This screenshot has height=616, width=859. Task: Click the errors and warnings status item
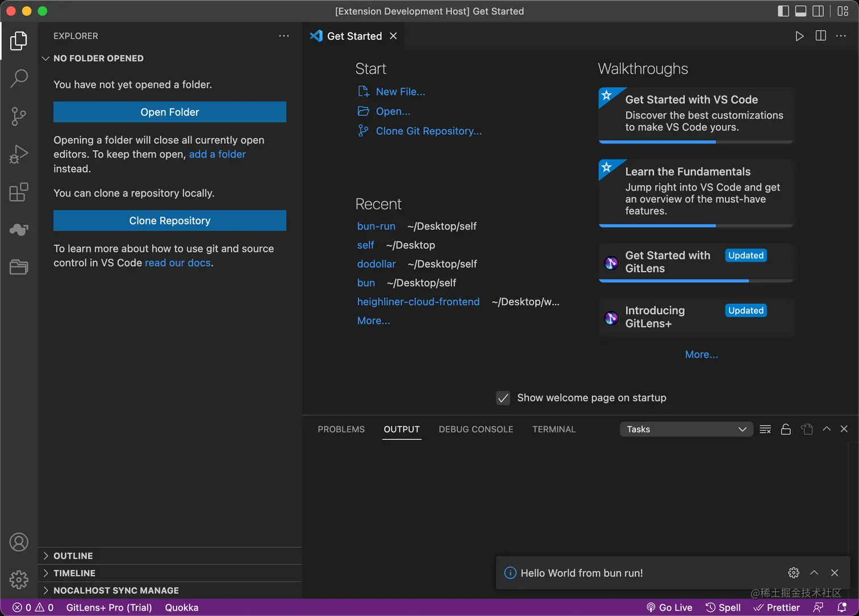pyautogui.click(x=33, y=607)
